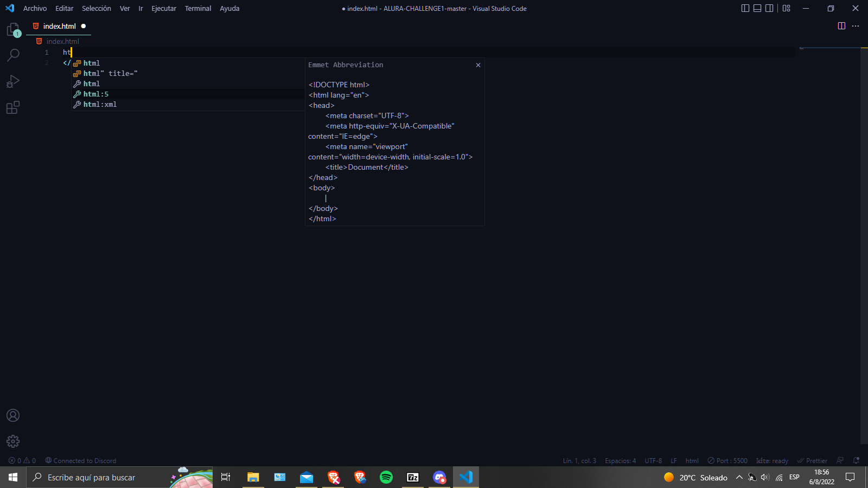This screenshot has height=488, width=868.
Task: Select the html:5 Emmet suggestion
Action: click(188, 94)
